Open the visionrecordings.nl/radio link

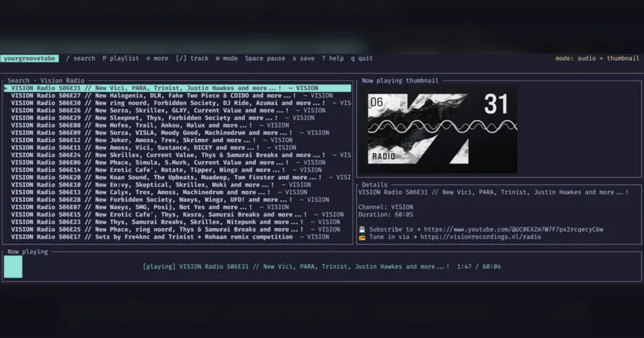480,237
